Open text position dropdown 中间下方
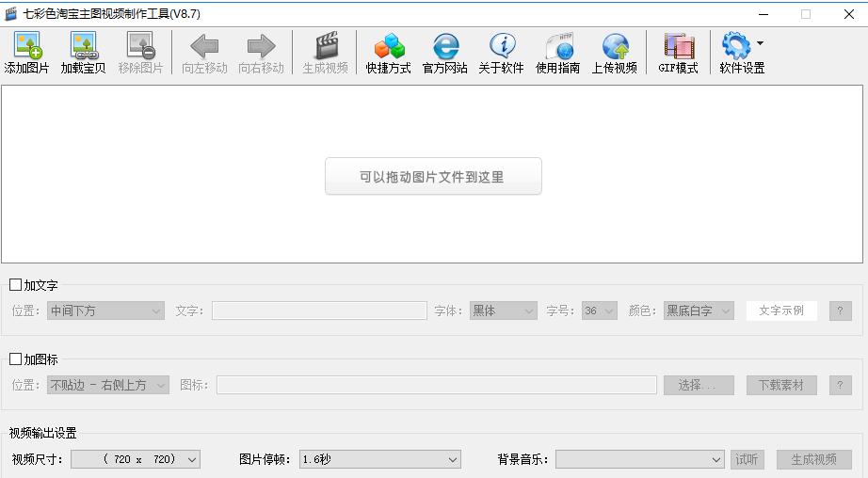 [105, 311]
